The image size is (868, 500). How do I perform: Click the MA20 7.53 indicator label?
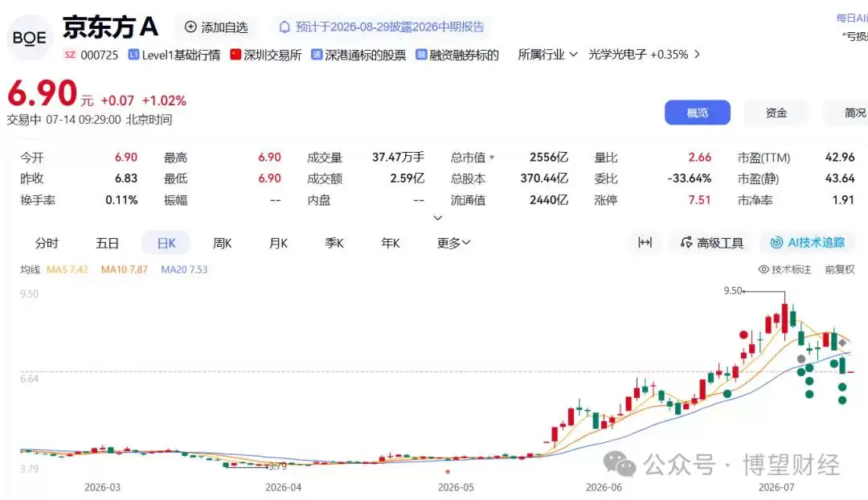pyautogui.click(x=184, y=269)
